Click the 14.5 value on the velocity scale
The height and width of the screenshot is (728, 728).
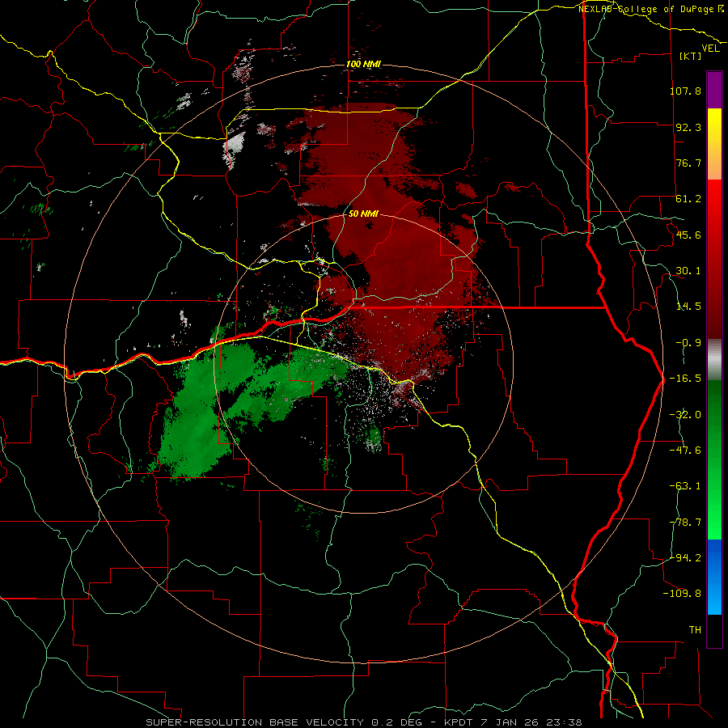pos(688,307)
